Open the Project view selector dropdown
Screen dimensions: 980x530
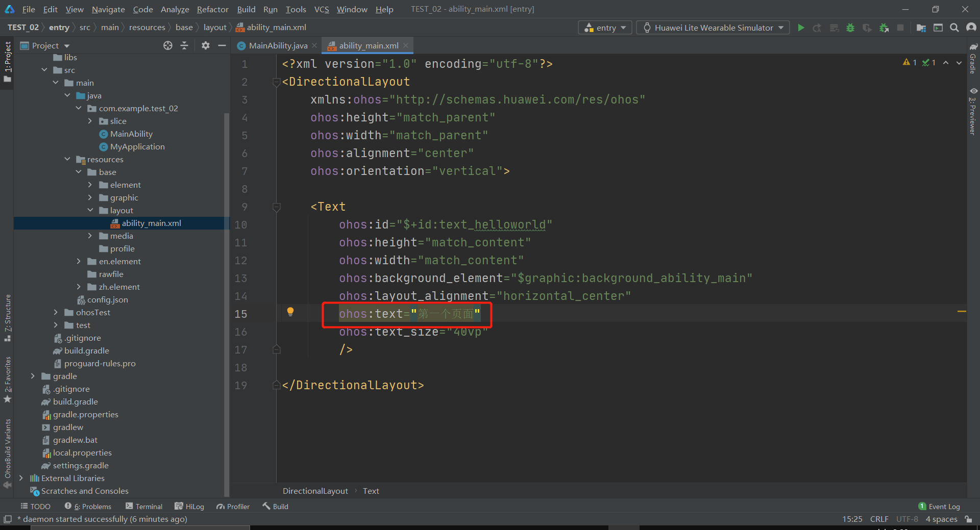(45, 45)
